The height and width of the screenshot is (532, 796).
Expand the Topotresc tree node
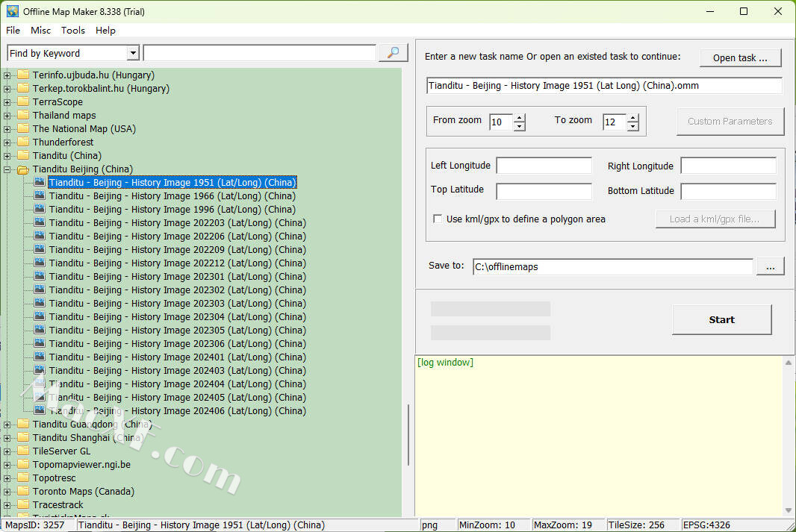[x=7, y=478]
